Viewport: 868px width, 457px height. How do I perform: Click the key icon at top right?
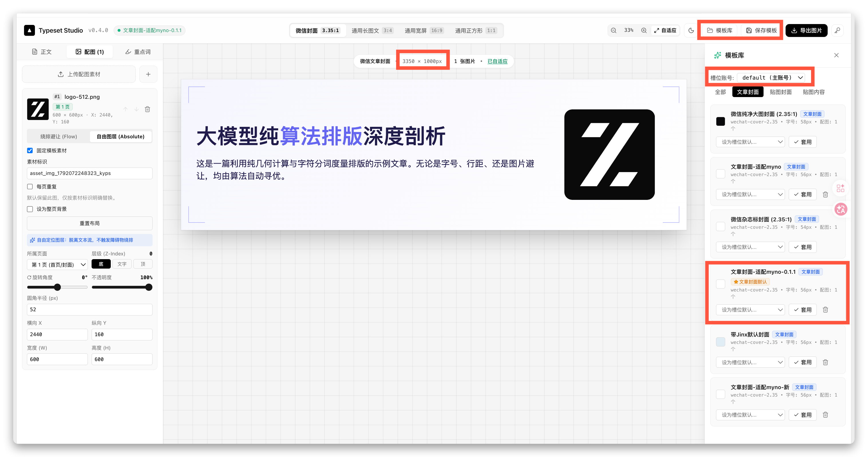837,30
